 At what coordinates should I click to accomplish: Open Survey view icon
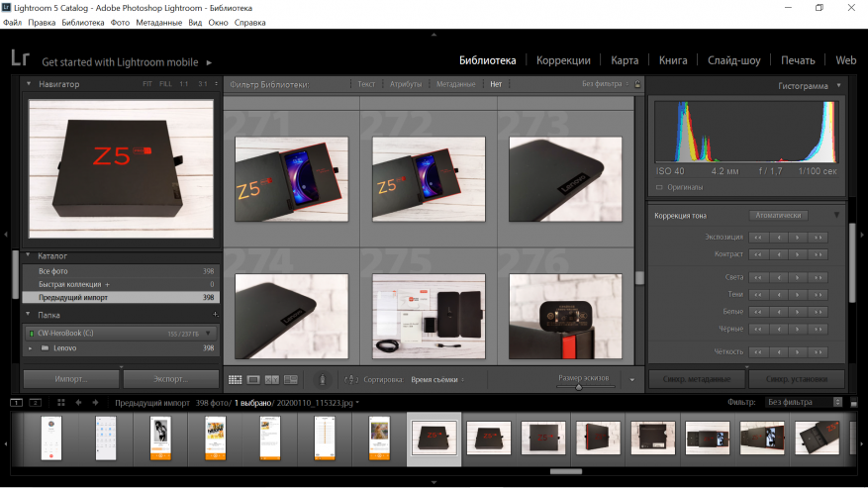click(x=290, y=379)
